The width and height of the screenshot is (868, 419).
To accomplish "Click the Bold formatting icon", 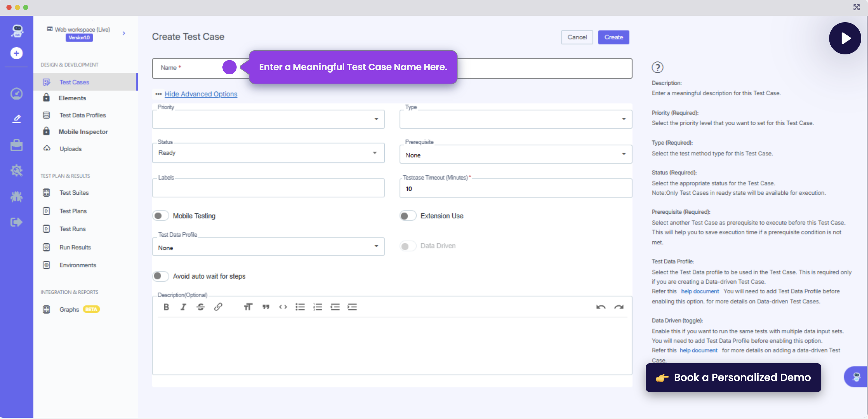I will tap(166, 307).
